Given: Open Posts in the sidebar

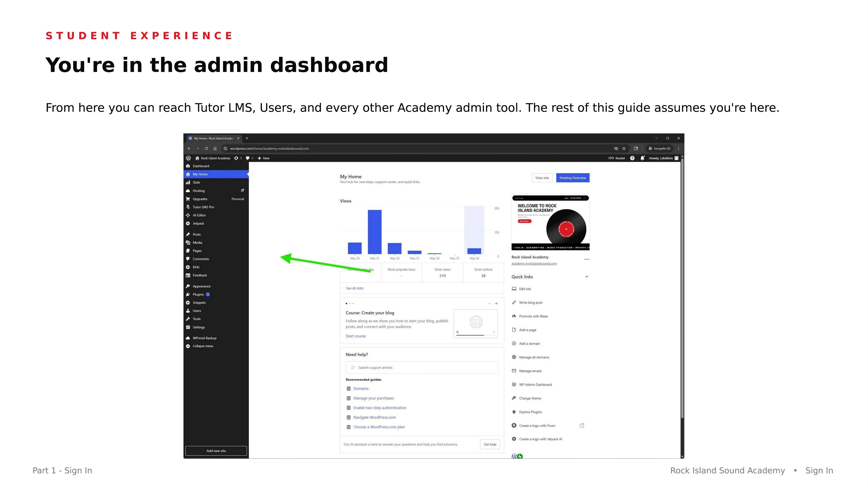Looking at the screenshot, I should pyautogui.click(x=216, y=234).
